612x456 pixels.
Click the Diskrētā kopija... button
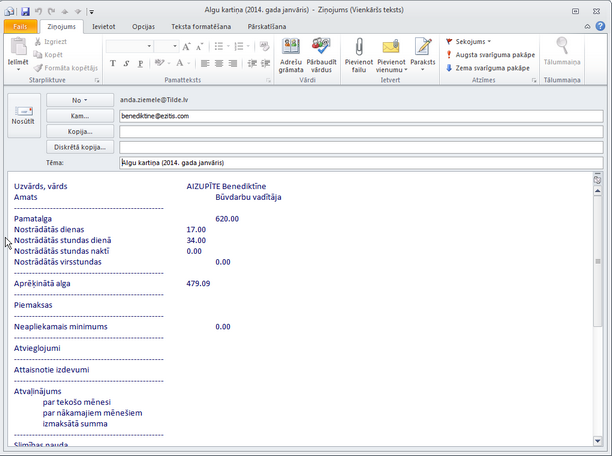tap(80, 147)
